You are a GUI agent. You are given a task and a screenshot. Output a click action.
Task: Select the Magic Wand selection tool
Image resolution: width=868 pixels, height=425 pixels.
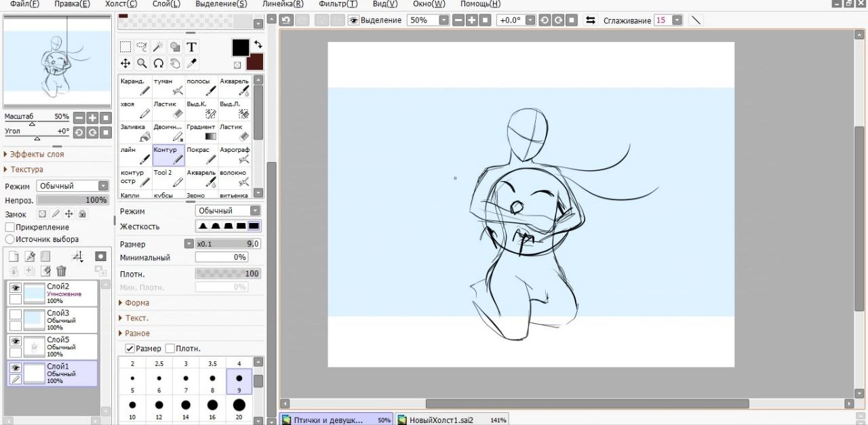159,47
